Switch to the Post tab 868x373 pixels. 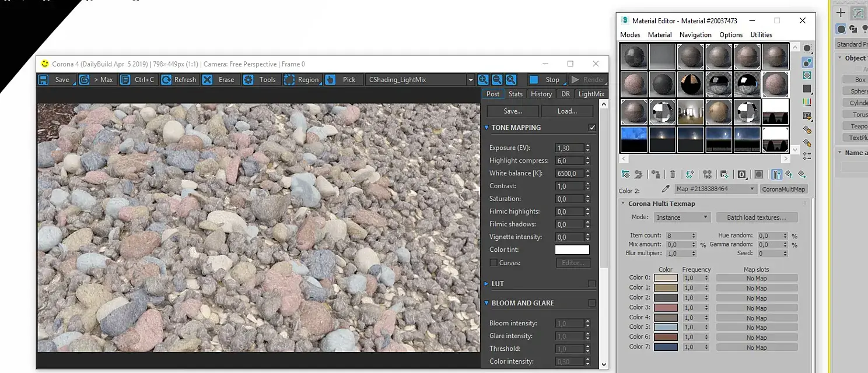click(493, 94)
